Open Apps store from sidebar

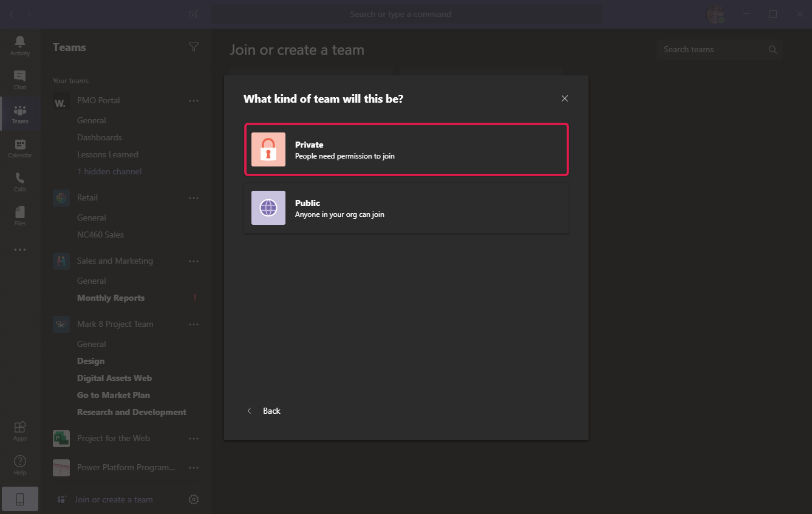click(20, 431)
